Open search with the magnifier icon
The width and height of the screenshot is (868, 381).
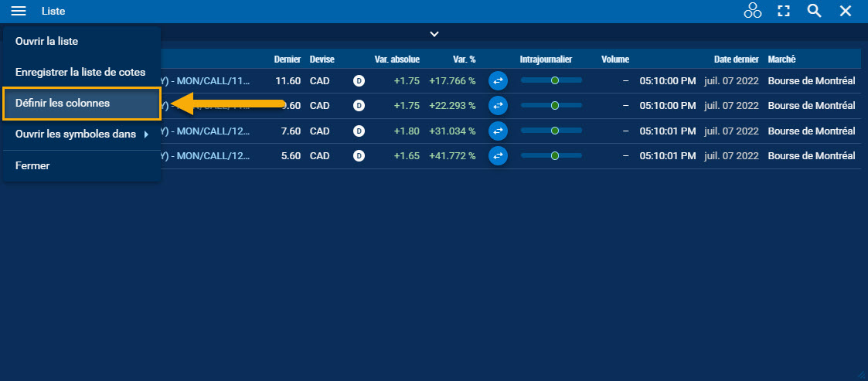click(814, 11)
